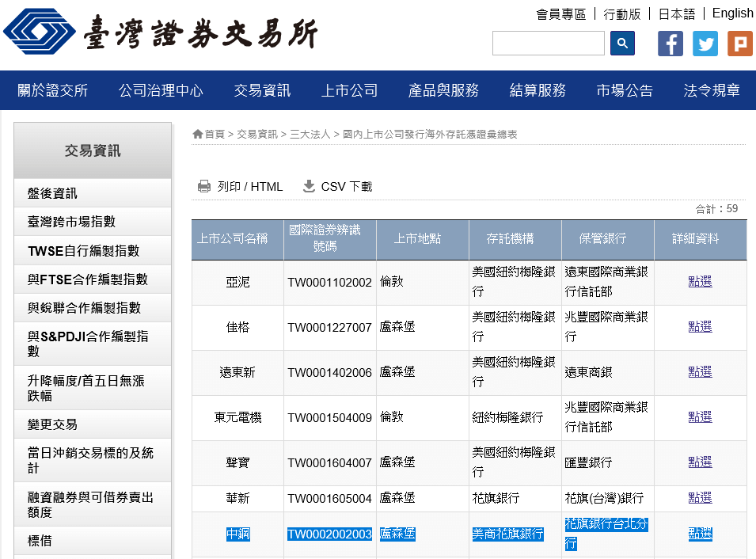This screenshot has height=559, width=756.
Task: Select 變更交易 in the sidebar
Action: pos(93,424)
